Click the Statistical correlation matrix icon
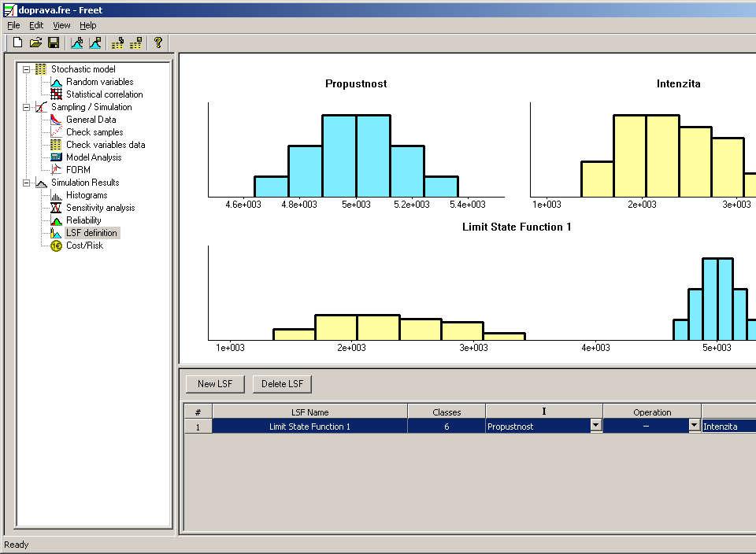The image size is (756, 554). 57,94
